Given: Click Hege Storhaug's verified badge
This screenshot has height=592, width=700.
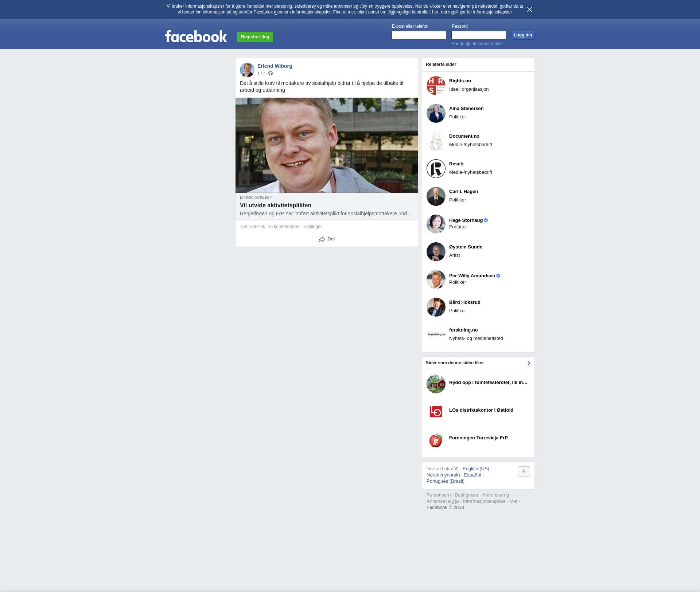Looking at the screenshot, I should [x=486, y=220].
